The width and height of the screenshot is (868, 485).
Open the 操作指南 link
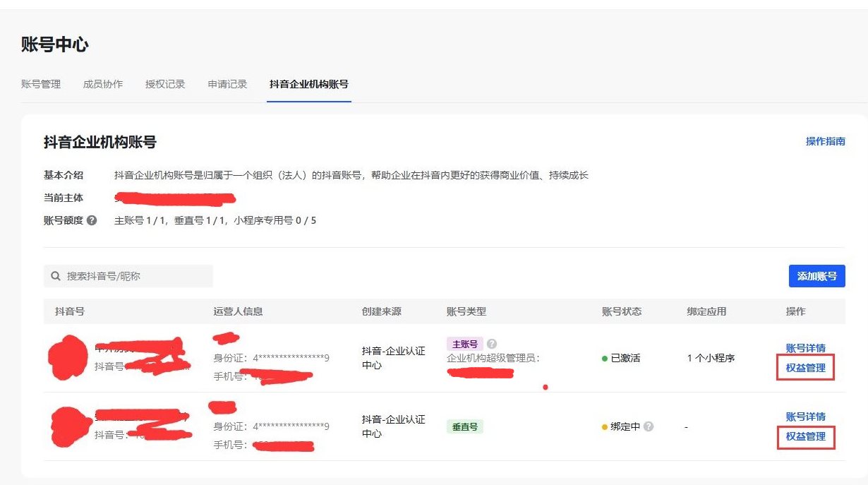pyautogui.click(x=825, y=141)
